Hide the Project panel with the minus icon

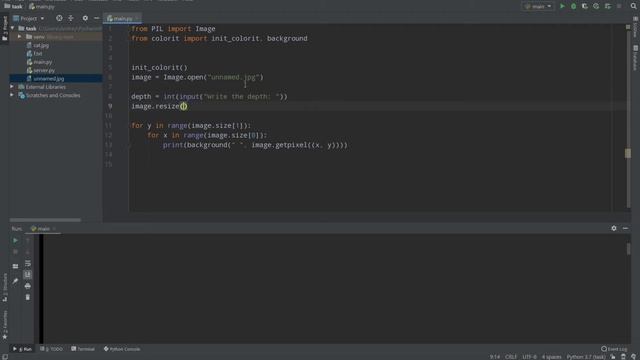pos(96,18)
